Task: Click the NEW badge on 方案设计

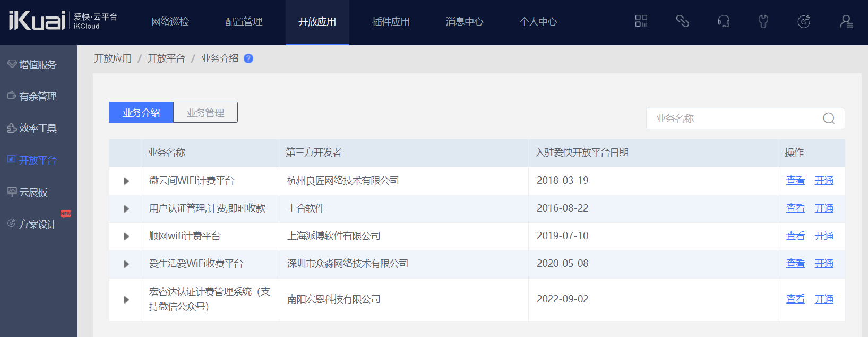Action: pyautogui.click(x=66, y=214)
